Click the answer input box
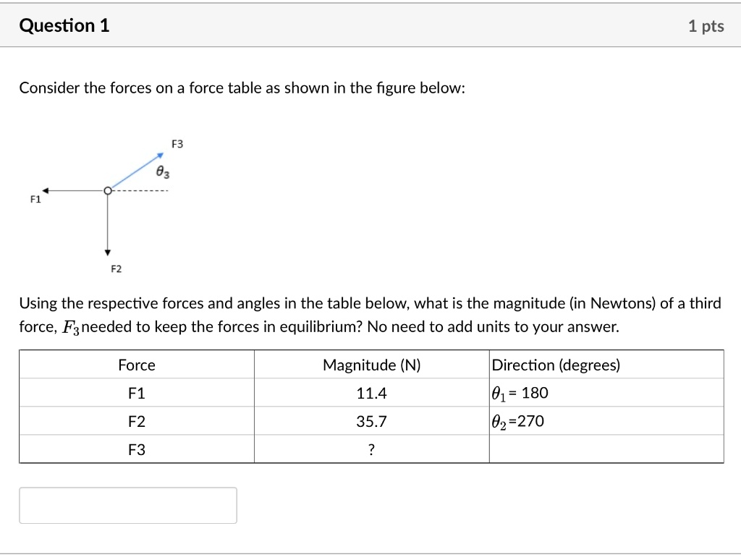The image size is (741, 560). 129,504
